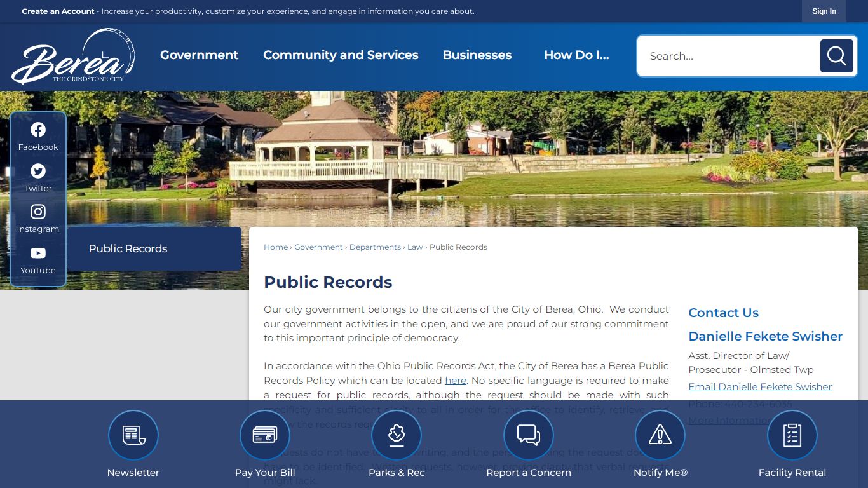The width and height of the screenshot is (868, 488).
Task: Open the Businesses menu
Action: tap(477, 55)
